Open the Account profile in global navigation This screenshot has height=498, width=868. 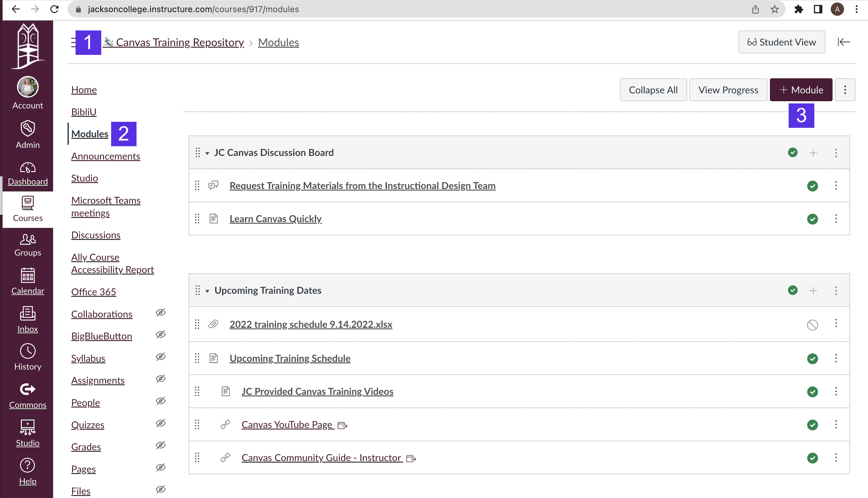tap(28, 93)
